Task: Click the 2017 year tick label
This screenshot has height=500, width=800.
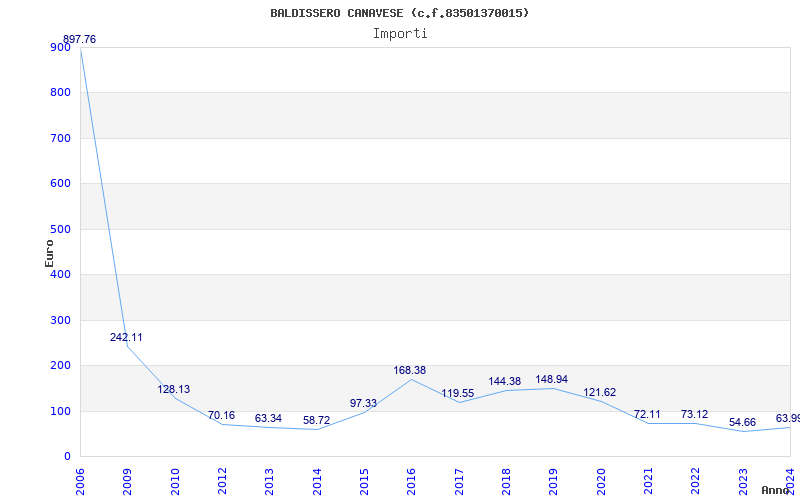Action: point(459,481)
